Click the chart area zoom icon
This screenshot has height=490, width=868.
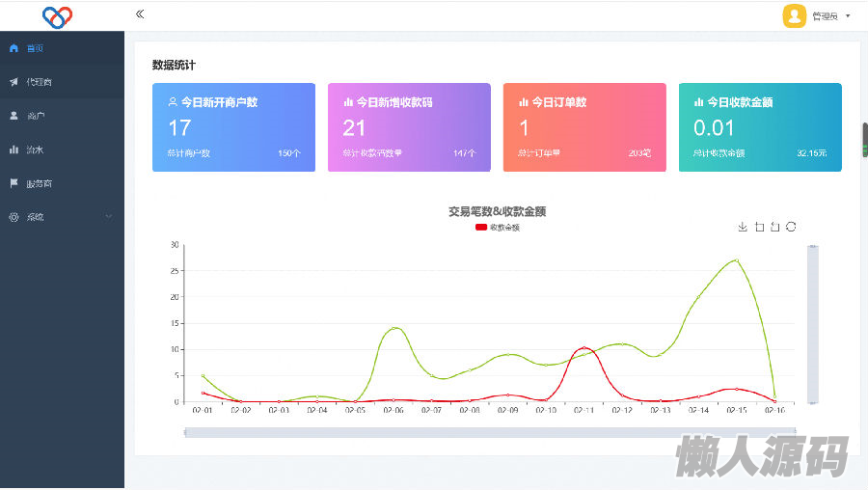(x=759, y=227)
